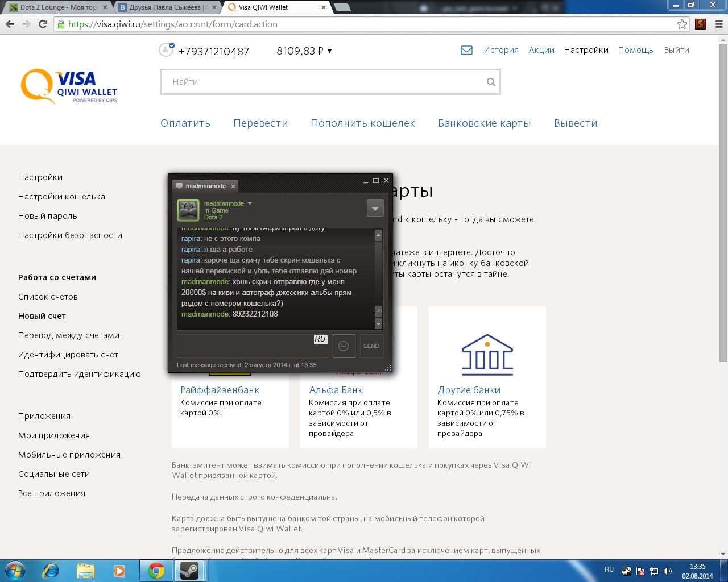Close the Visa QIWI Wallet browser tab
728x582 pixels.
[x=324, y=7]
